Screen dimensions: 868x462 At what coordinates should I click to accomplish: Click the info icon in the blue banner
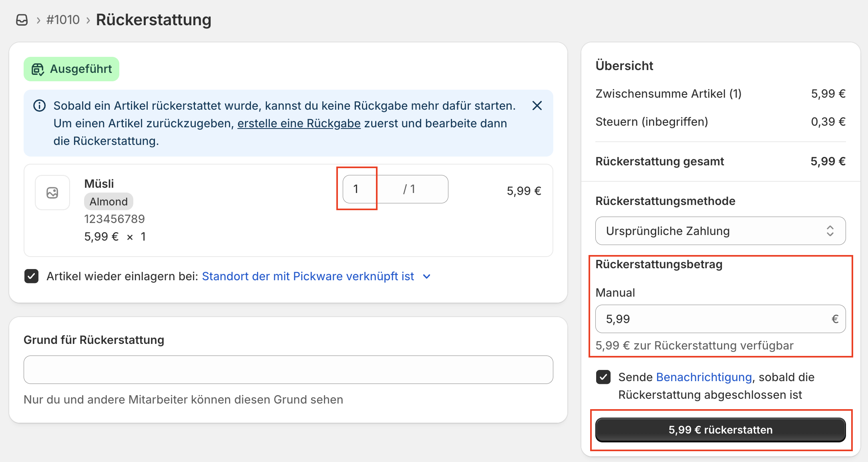(x=39, y=105)
